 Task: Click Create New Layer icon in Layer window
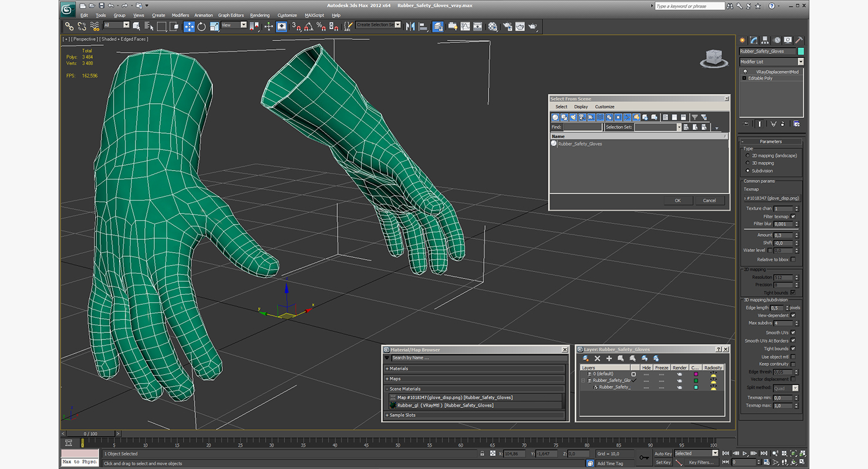pyautogui.click(x=585, y=358)
